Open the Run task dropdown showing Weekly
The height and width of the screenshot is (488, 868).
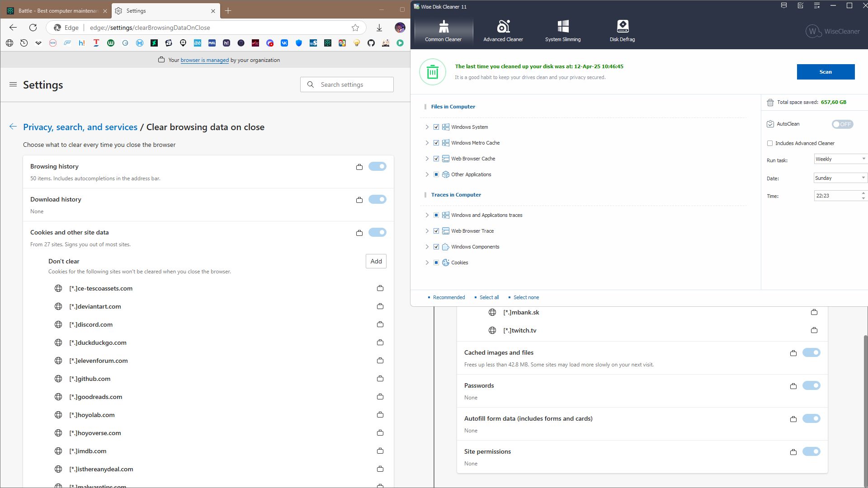pyautogui.click(x=840, y=159)
